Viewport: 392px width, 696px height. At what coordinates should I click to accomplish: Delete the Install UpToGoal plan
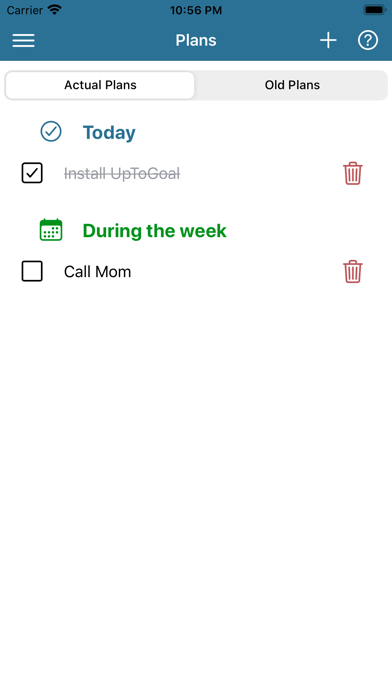(x=353, y=173)
